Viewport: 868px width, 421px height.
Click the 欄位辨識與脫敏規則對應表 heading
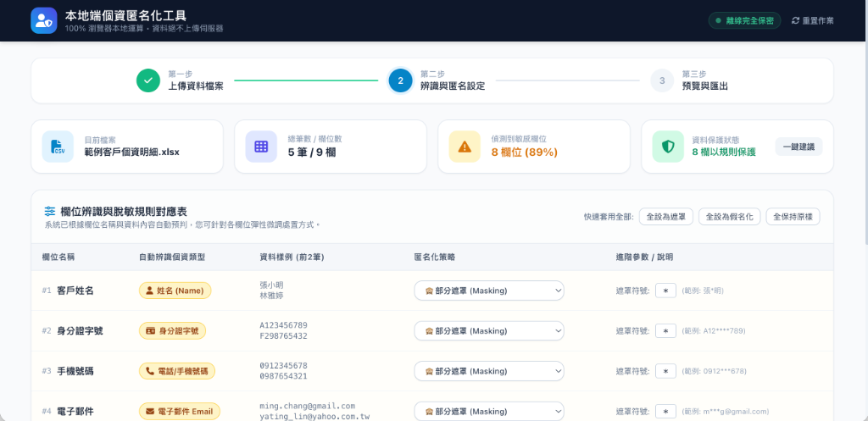pyautogui.click(x=124, y=211)
